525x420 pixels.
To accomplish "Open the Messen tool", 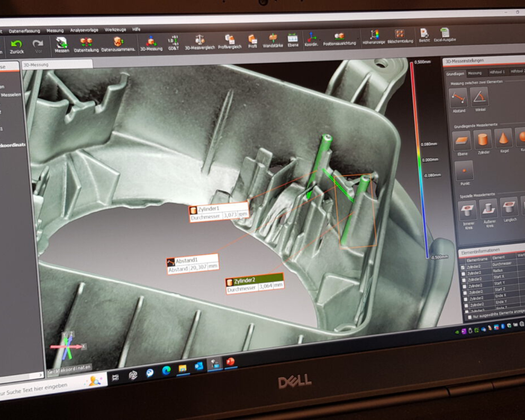I will click(62, 45).
